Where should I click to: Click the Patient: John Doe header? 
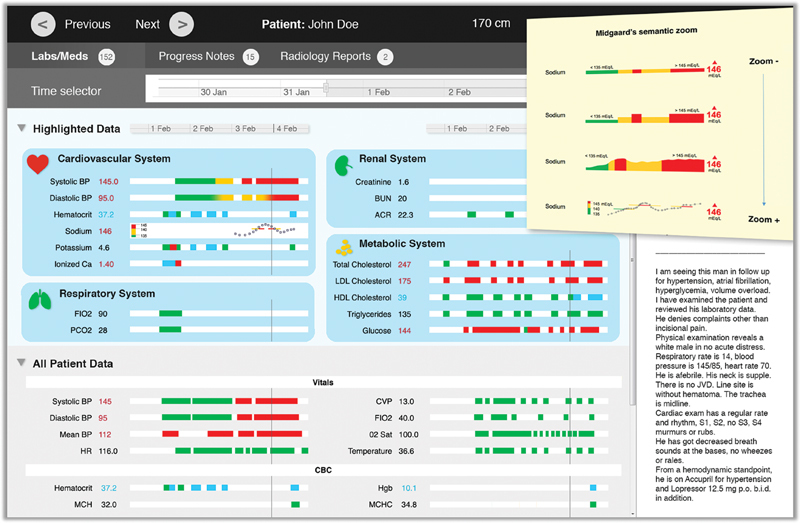pos(310,24)
